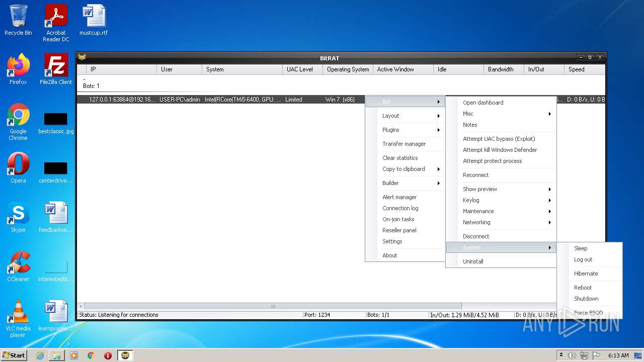Choose Open dashboard in Bot submenu
The width and height of the screenshot is (644, 362).
tap(501, 103)
